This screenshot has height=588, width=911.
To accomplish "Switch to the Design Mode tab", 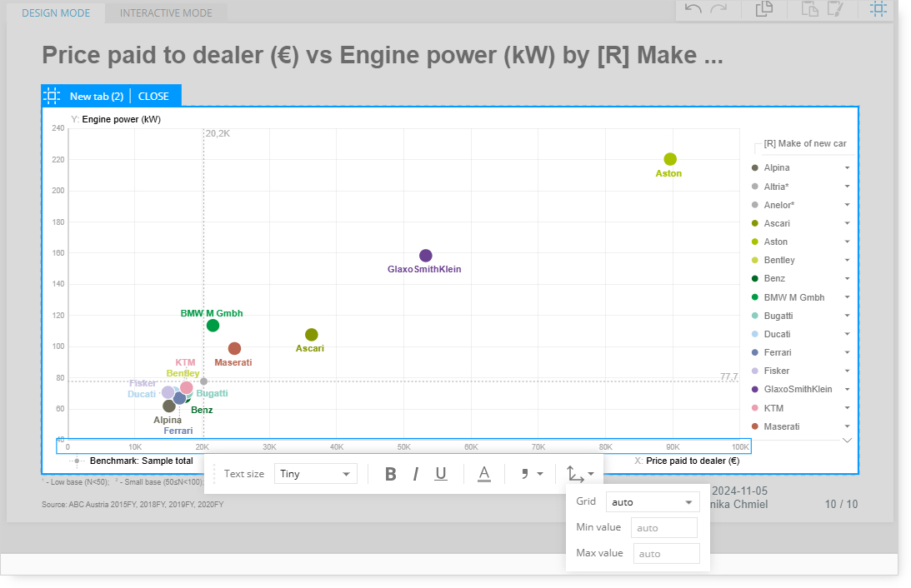I will coord(56,12).
